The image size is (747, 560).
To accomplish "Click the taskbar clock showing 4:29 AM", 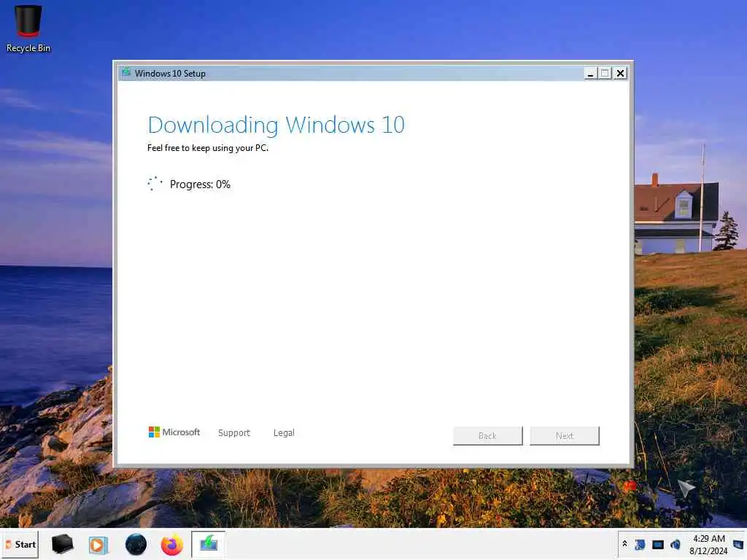I will pyautogui.click(x=708, y=544).
